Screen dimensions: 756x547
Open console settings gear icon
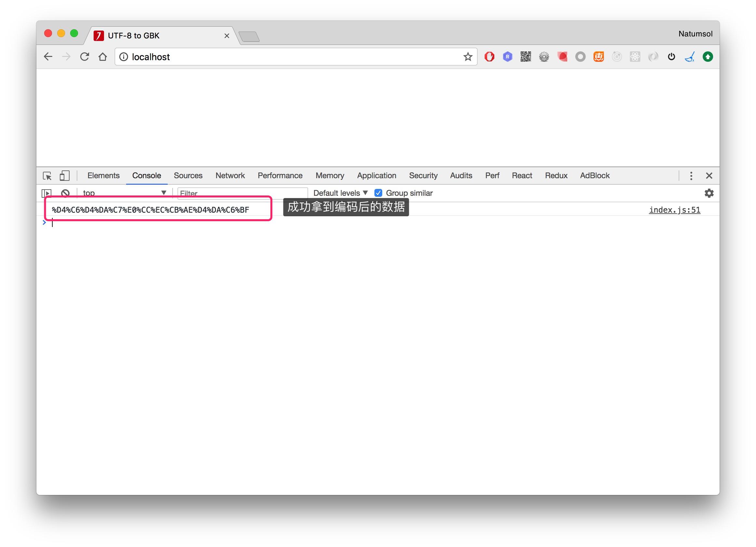tap(709, 193)
